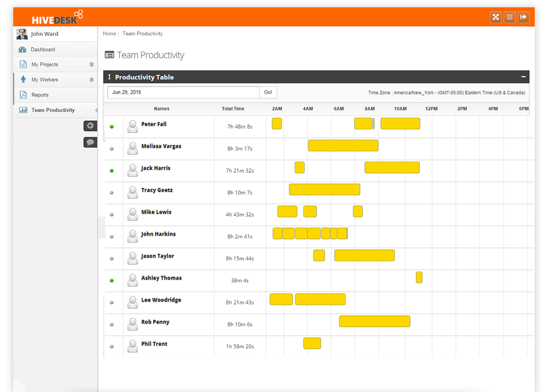Viewport: 548px width, 392px height.
Task: Click the fullscreen expand icon in header
Action: pos(496,17)
